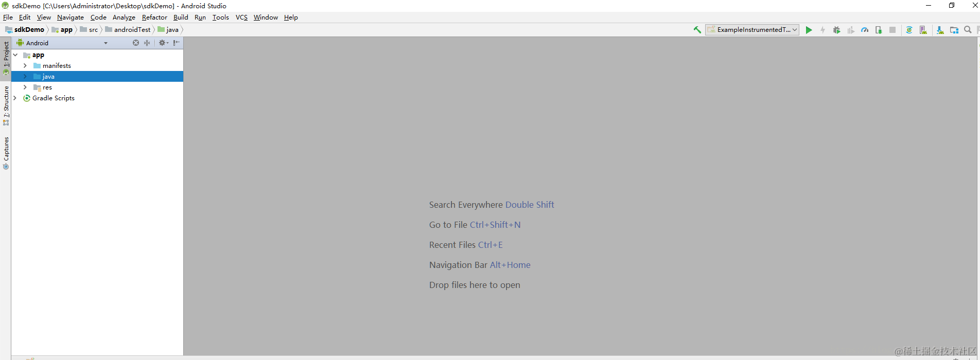Attach debugger to Android process icon
980x360 pixels.
879,30
